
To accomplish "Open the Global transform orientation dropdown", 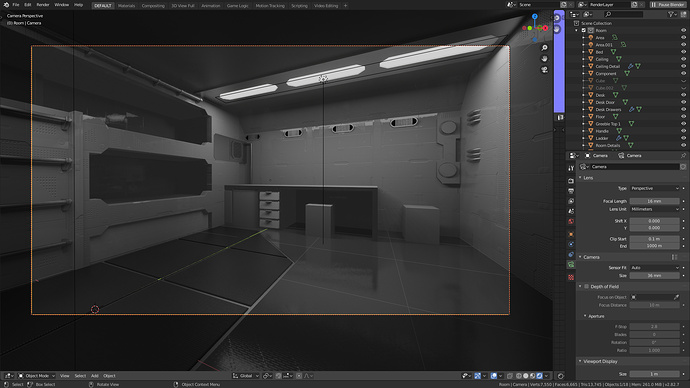I will [x=246, y=376].
